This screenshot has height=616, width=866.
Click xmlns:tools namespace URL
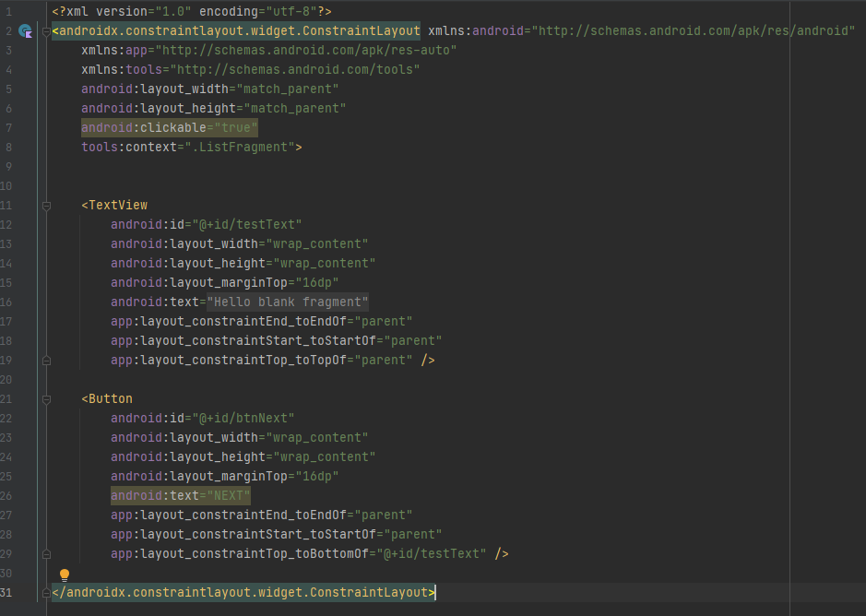point(295,69)
